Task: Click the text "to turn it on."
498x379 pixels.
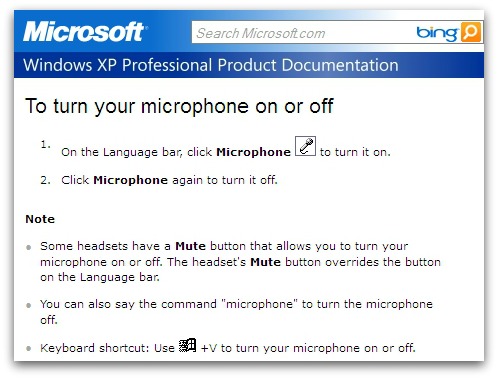Action: [x=355, y=152]
